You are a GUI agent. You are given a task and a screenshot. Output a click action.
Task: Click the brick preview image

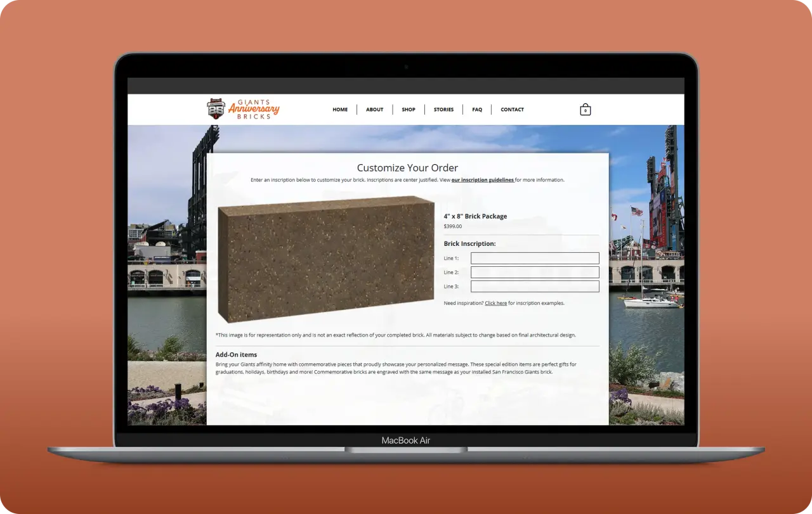(326, 259)
